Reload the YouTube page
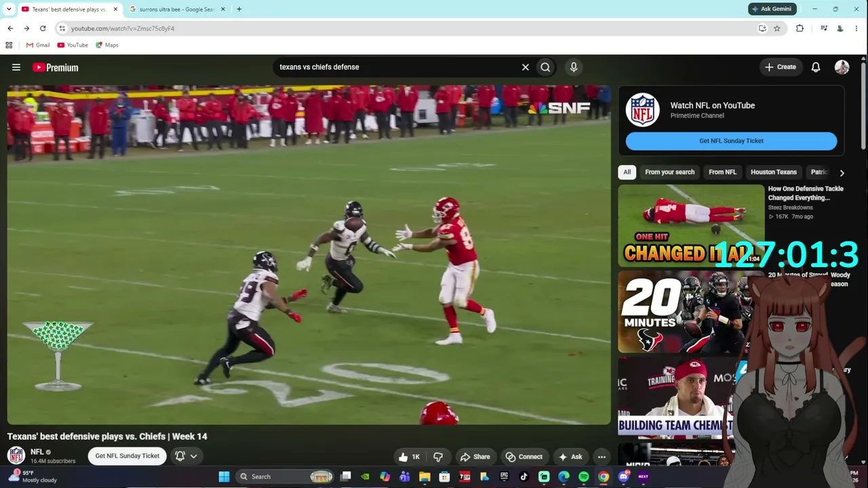 click(43, 28)
